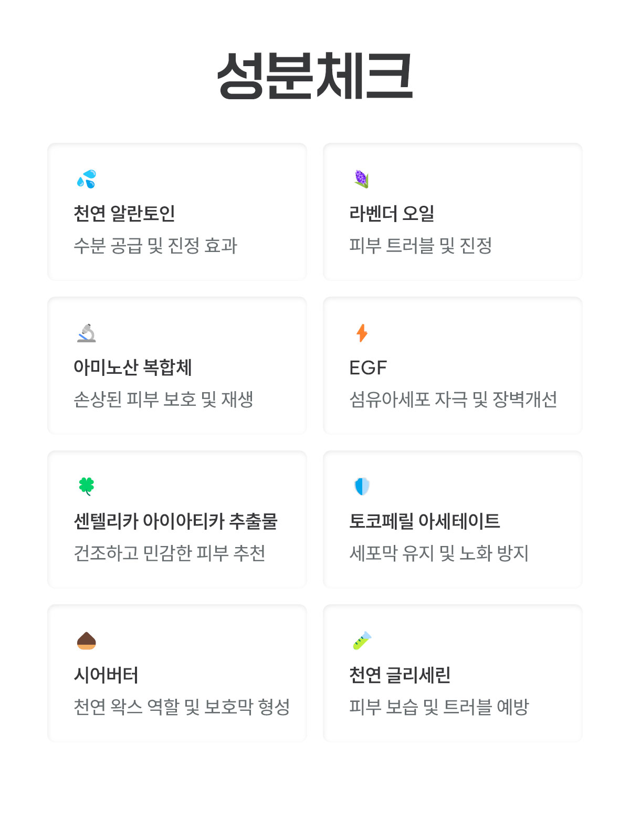Screen dimensions: 630x840
Task: Click the water droplets icon
Action: pos(87,179)
